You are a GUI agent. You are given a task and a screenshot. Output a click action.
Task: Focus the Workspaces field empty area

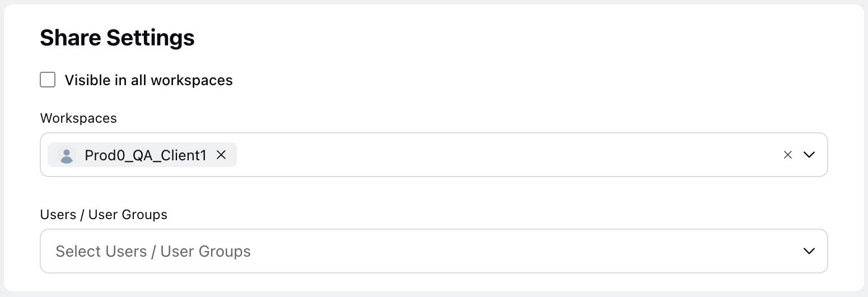coord(504,155)
